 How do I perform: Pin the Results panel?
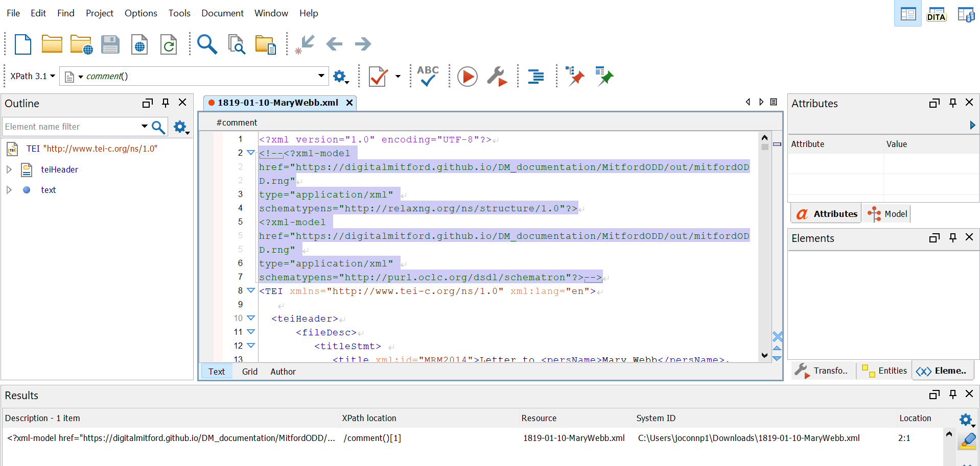(x=953, y=394)
